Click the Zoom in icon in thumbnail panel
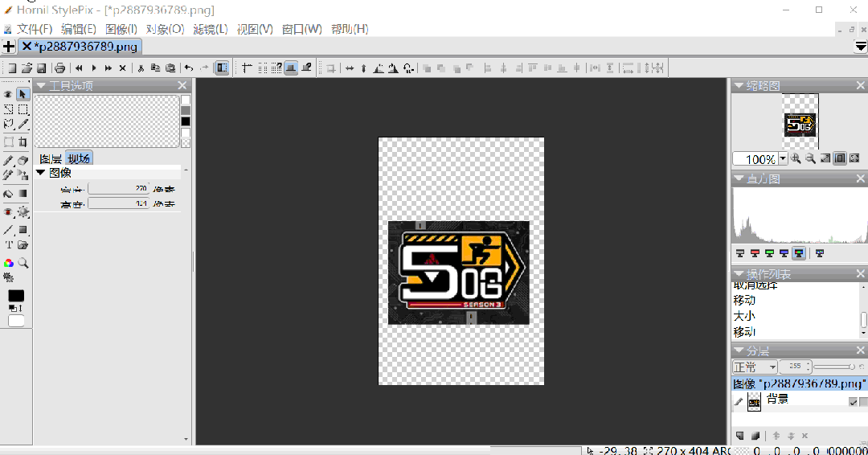The height and width of the screenshot is (455, 868). (796, 159)
